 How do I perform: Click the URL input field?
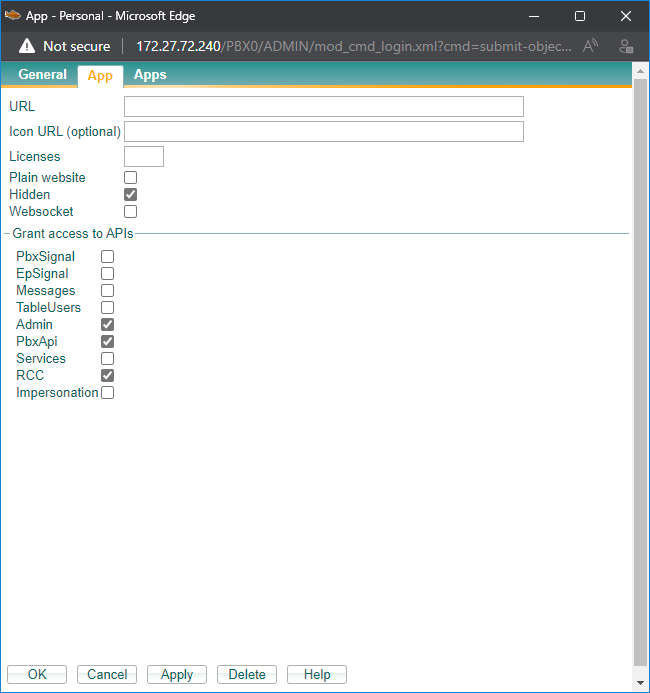[x=323, y=107]
